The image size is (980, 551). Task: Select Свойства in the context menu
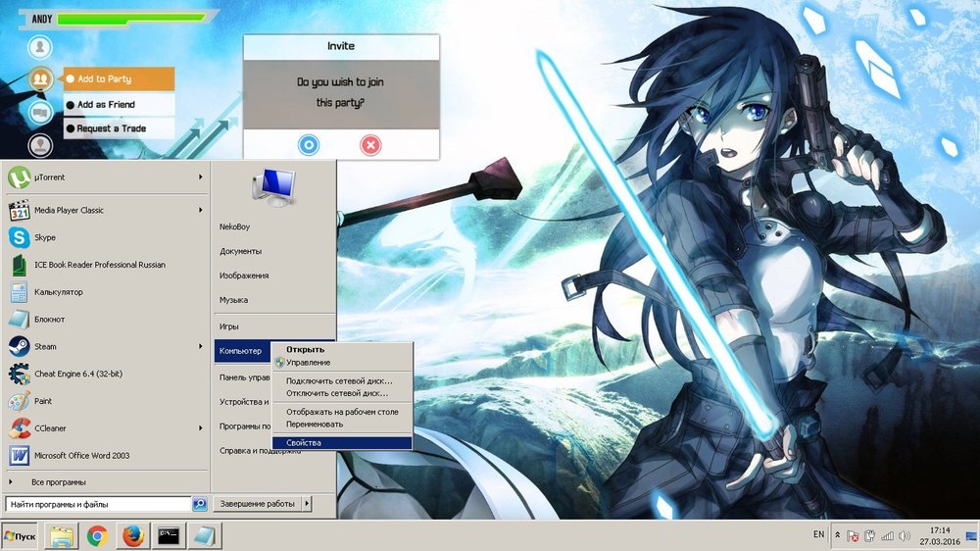tap(341, 443)
